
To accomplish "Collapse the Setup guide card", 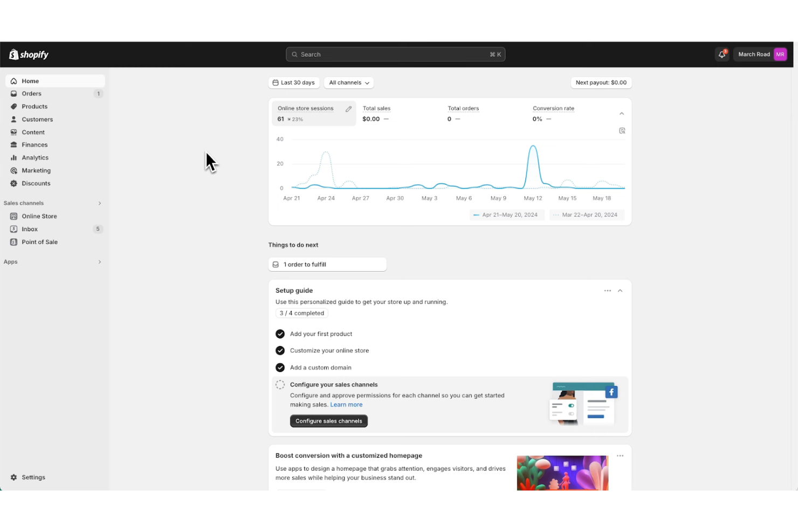I will 620,290.
